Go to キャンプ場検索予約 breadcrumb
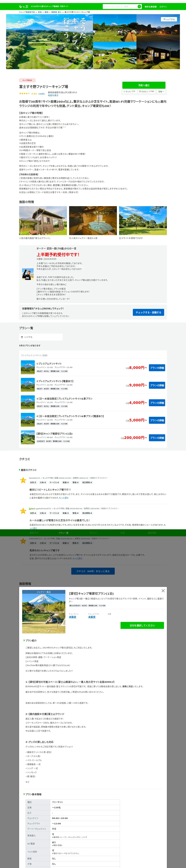The height and width of the screenshot is (868, 186). pyautogui.click(x=27, y=12)
